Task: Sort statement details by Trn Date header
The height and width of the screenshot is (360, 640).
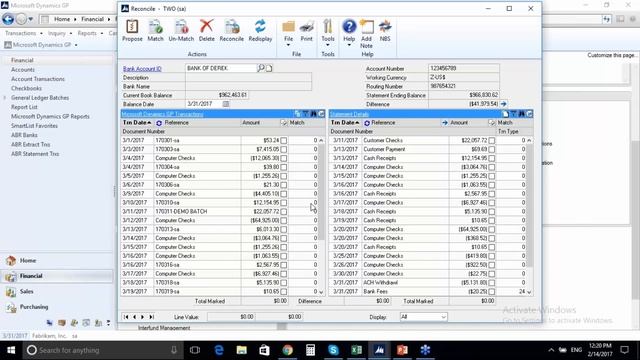Action: (x=345, y=123)
